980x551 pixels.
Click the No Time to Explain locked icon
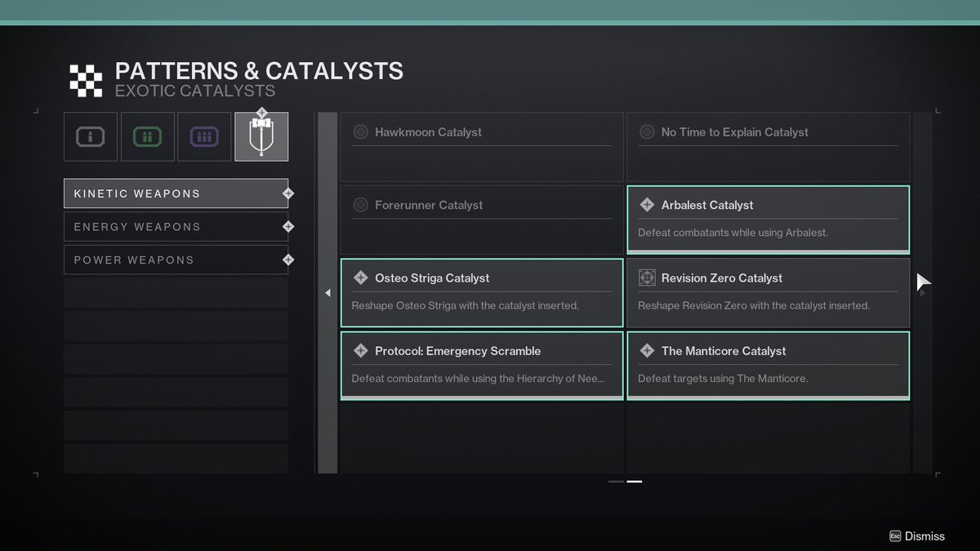click(x=647, y=131)
